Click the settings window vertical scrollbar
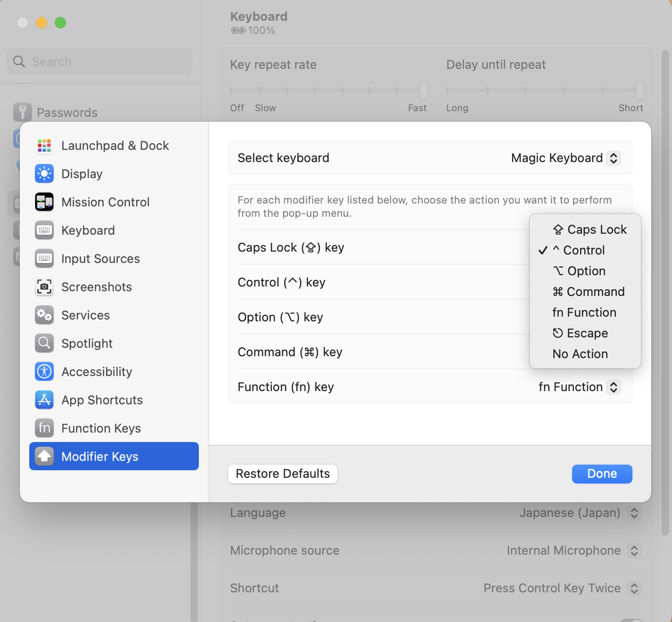Viewport: 672px width, 622px height. pos(665,293)
